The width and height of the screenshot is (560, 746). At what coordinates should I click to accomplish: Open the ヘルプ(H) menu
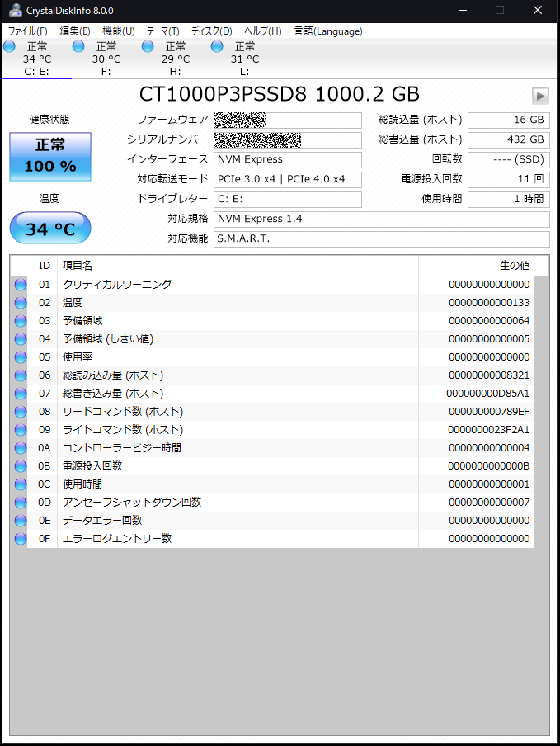pyautogui.click(x=262, y=31)
